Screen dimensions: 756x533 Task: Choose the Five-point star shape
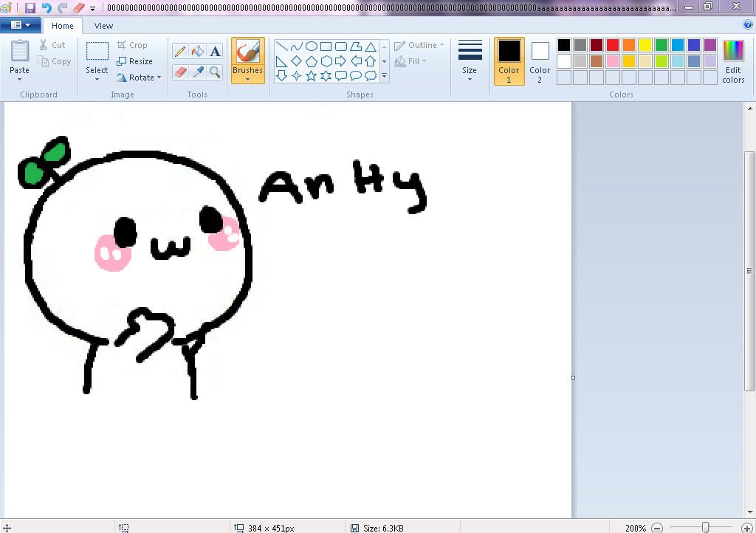[x=312, y=75]
